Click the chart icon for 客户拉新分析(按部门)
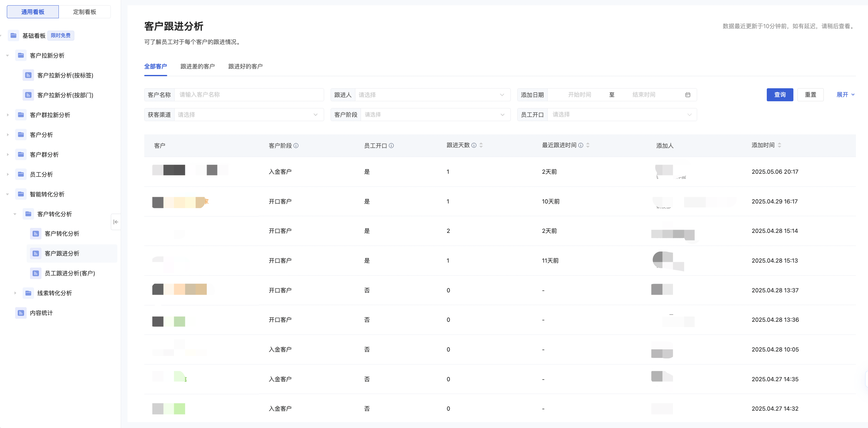Image resolution: width=868 pixels, height=428 pixels. (28, 95)
